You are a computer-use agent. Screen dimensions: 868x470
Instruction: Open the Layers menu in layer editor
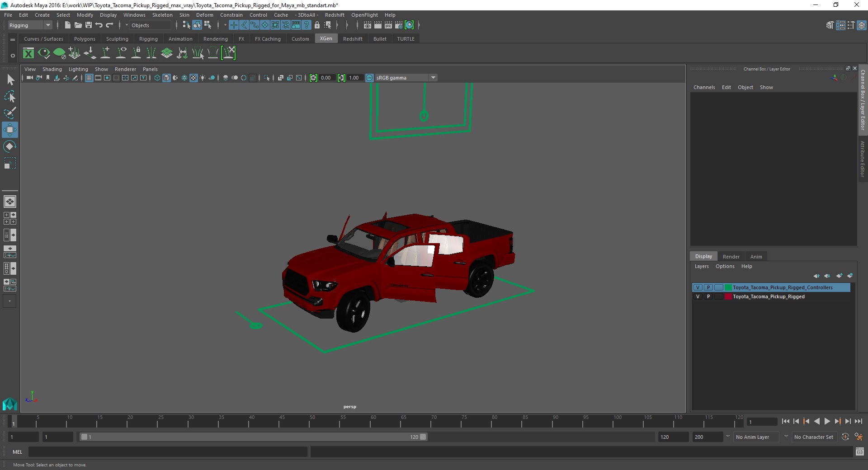coord(702,266)
